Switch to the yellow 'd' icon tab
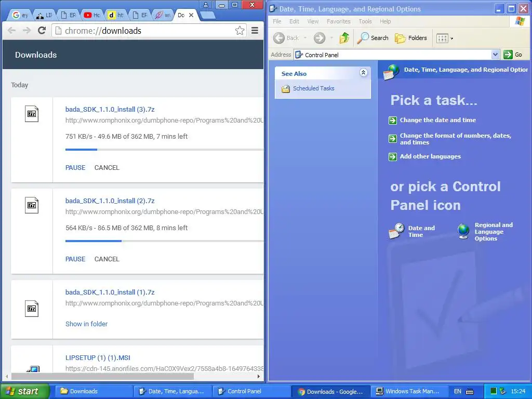Viewport: 532px width, 399px height. tap(116, 15)
